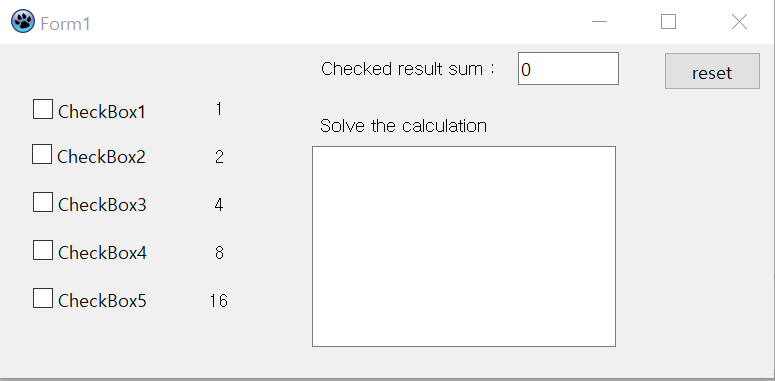Image resolution: width=775 pixels, height=381 pixels.
Task: Close the Form1 window
Action: pyautogui.click(x=739, y=22)
